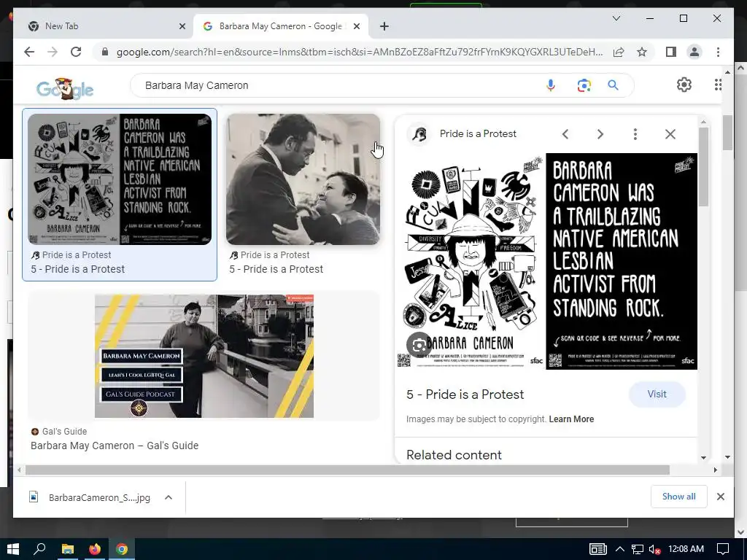
Task: Click the address bar URL
Action: pyautogui.click(x=360, y=52)
